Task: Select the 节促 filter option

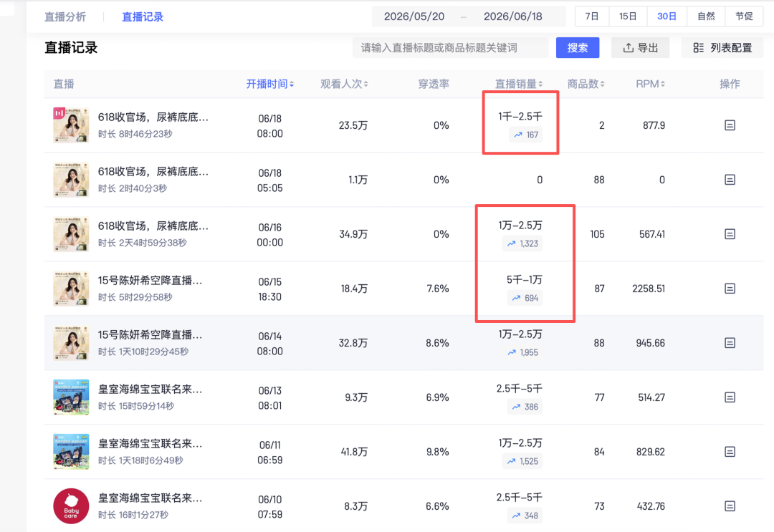Action: 744,16
